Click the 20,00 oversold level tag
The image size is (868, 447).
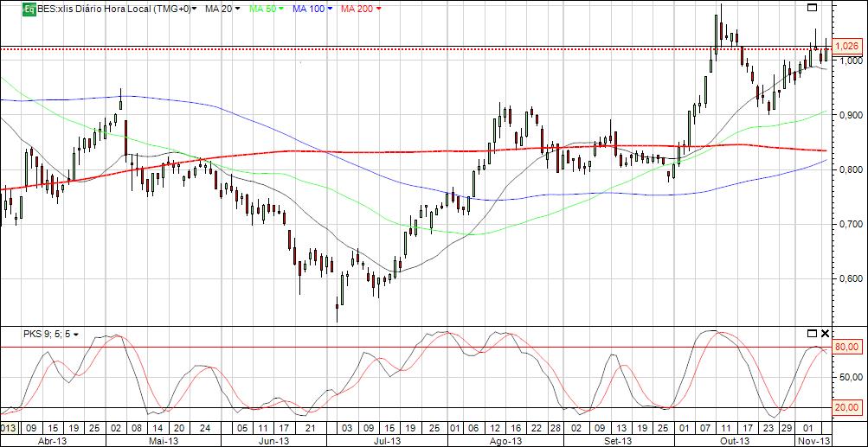(847, 408)
